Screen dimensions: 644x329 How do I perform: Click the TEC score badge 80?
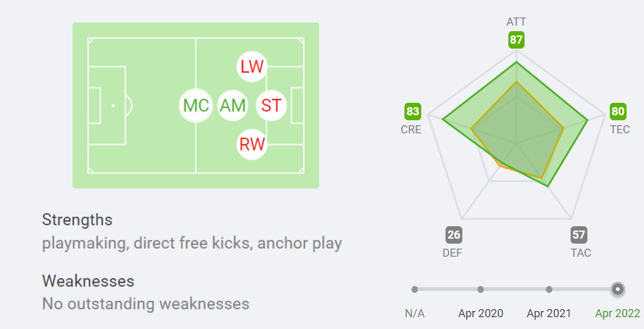tap(618, 112)
